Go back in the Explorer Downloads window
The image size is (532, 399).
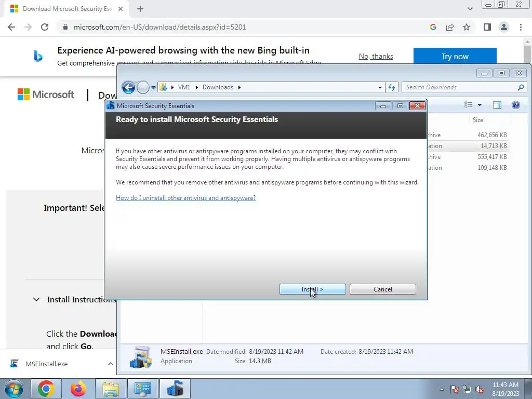(x=129, y=87)
